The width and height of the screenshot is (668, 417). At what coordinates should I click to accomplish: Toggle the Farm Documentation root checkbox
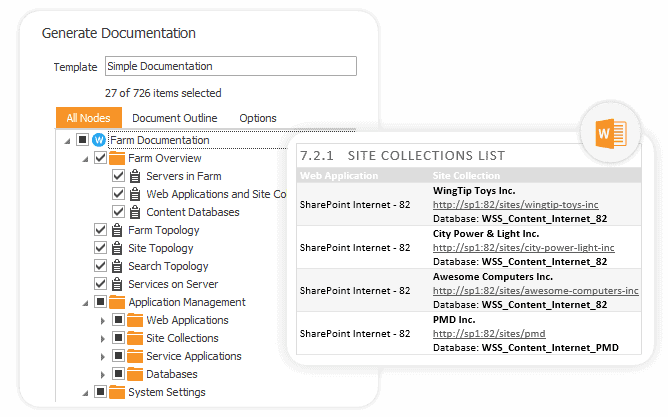click(82, 139)
